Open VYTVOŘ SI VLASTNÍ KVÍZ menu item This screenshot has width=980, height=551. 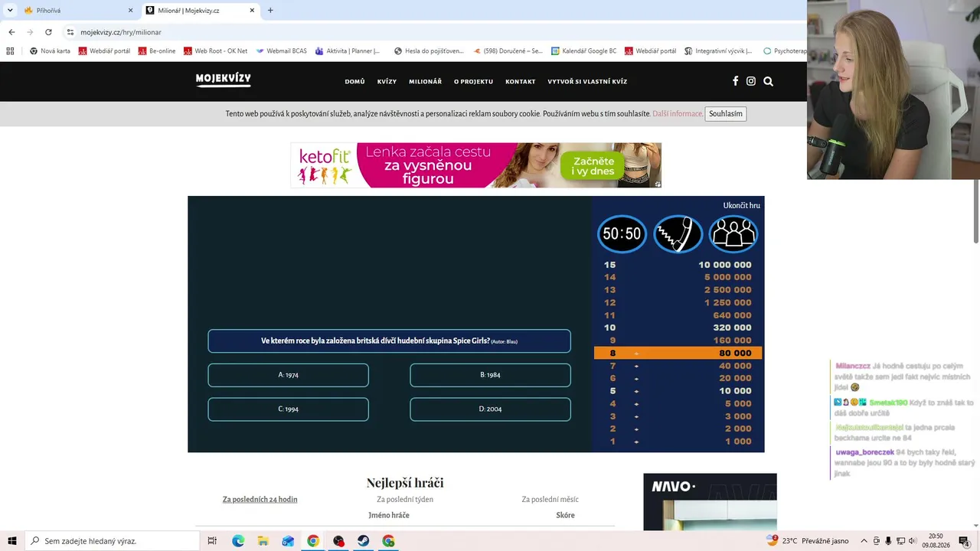pos(587,81)
